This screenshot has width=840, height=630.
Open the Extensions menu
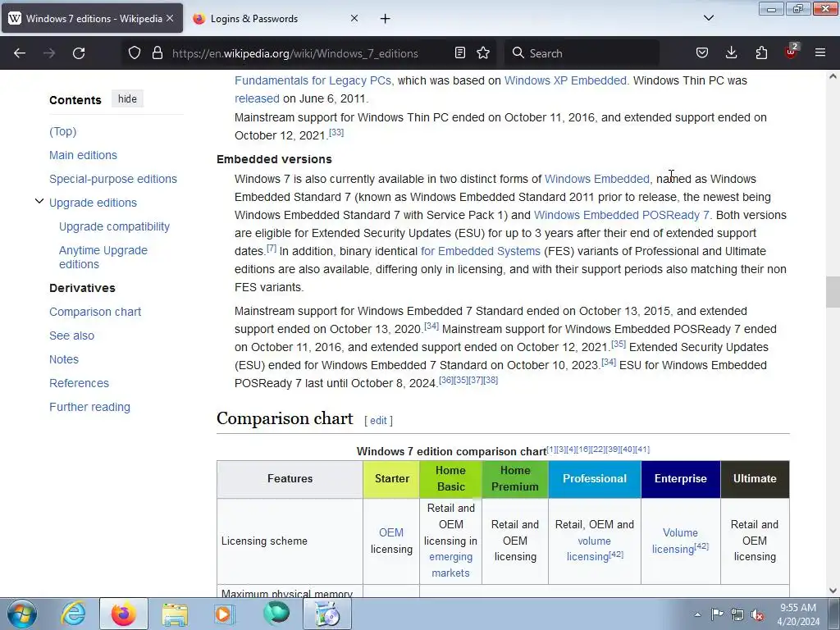tap(761, 53)
